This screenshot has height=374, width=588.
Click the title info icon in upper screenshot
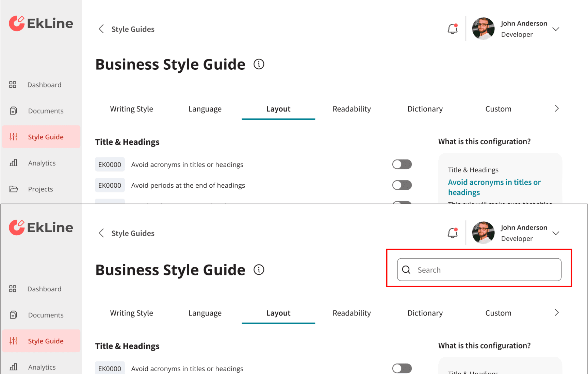pyautogui.click(x=259, y=64)
